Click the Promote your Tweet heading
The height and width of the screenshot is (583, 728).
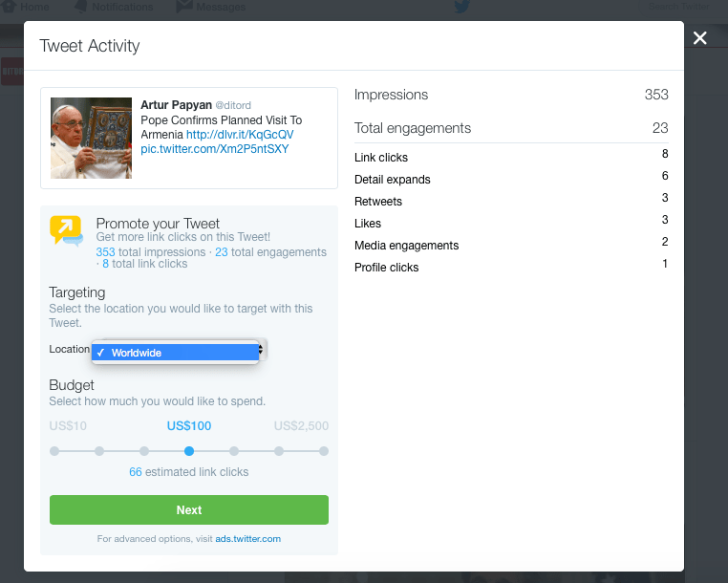click(x=158, y=224)
